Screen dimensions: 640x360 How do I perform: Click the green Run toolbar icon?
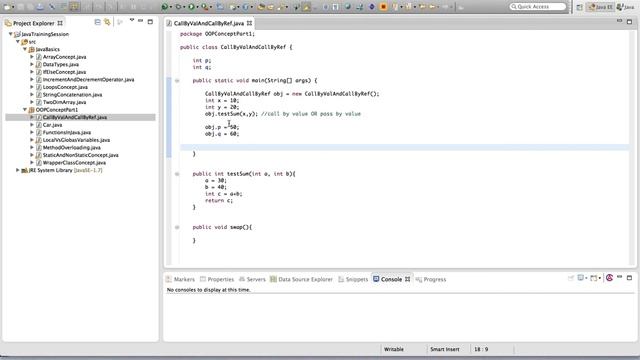click(191, 7)
